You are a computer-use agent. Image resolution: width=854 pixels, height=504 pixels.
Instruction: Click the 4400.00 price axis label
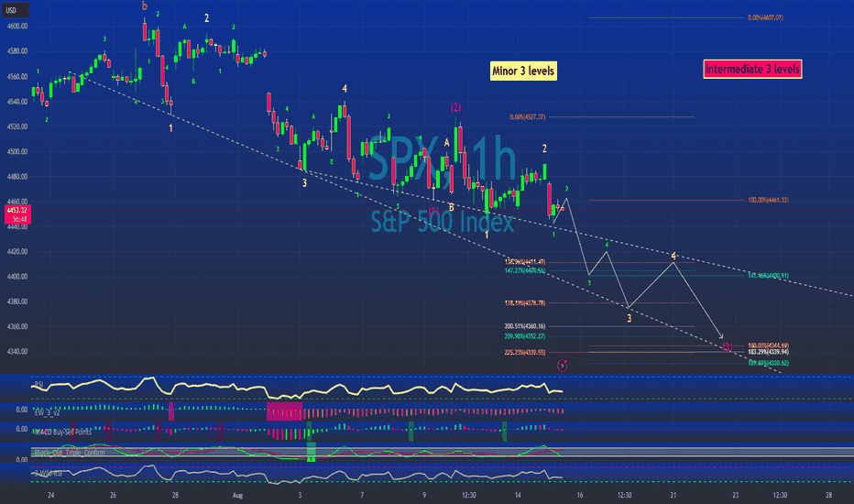16,277
